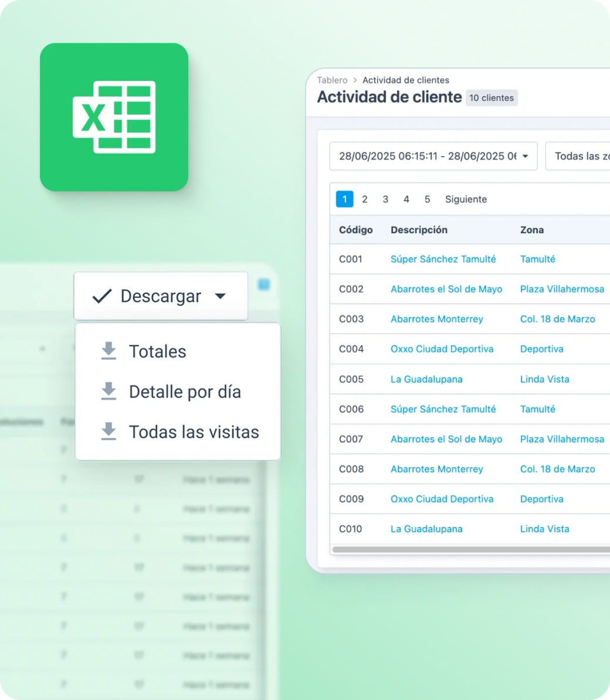Open the date range selector for 28/06/2025
610x700 pixels.
[433, 156]
